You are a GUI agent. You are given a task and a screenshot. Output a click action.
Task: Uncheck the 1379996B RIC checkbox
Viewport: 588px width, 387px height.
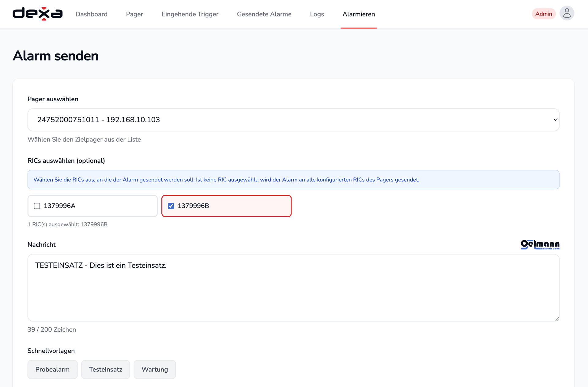click(x=171, y=206)
